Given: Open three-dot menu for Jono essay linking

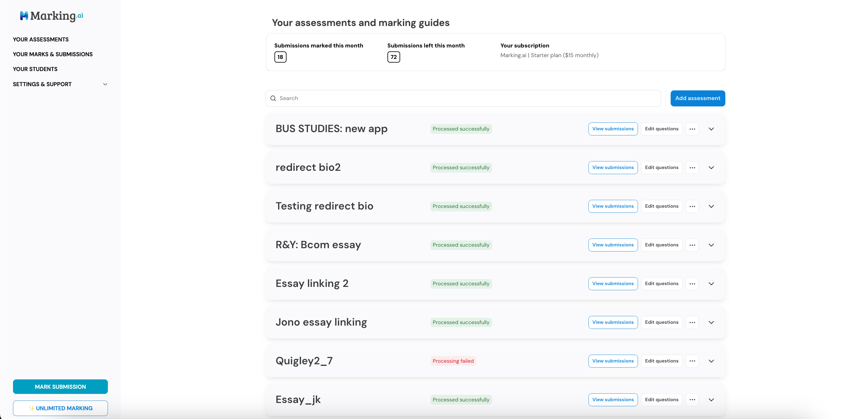Looking at the screenshot, I should click(692, 322).
